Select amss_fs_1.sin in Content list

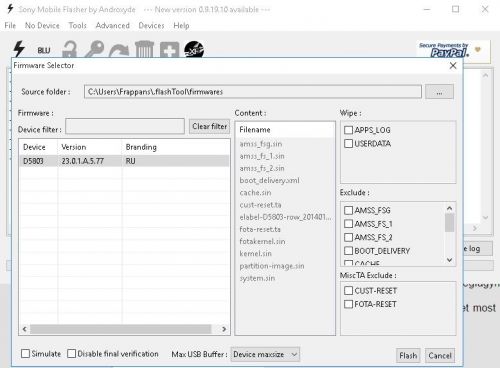[262, 156]
